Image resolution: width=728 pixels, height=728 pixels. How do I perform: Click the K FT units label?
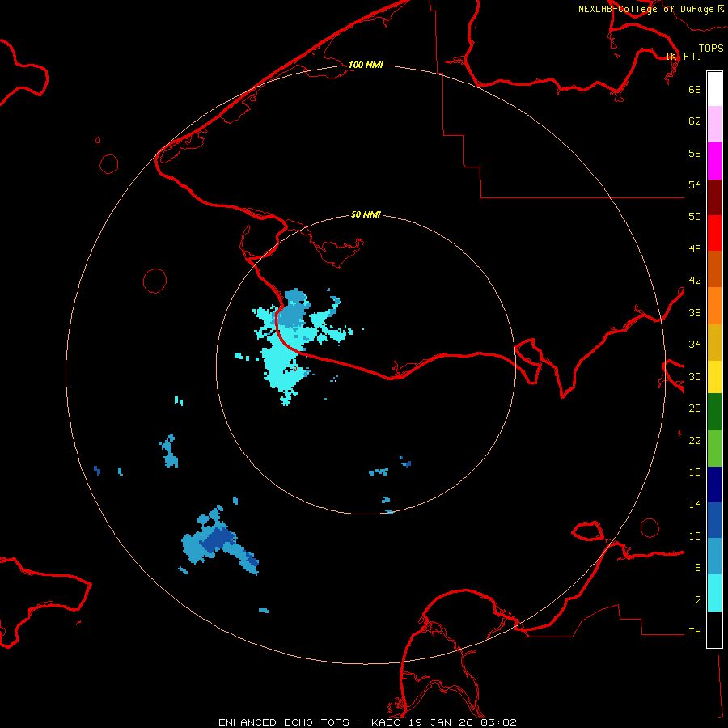pos(684,56)
